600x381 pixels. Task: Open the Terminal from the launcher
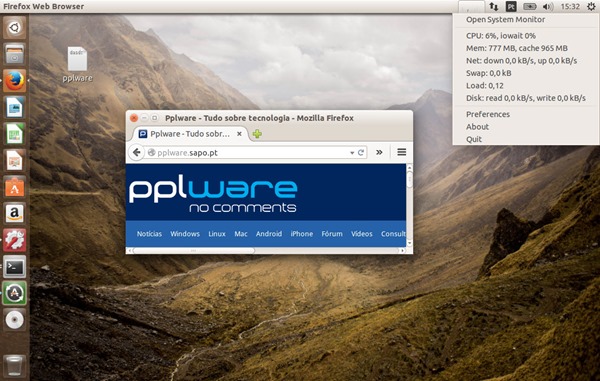(x=15, y=267)
